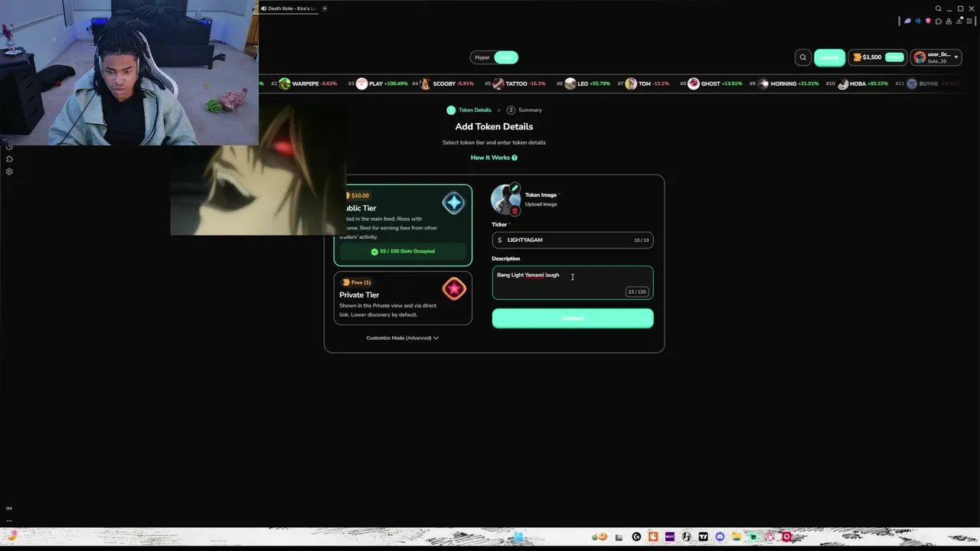Image resolution: width=980 pixels, height=551 pixels.
Task: Click the Brave shield icon
Action: [928, 21]
